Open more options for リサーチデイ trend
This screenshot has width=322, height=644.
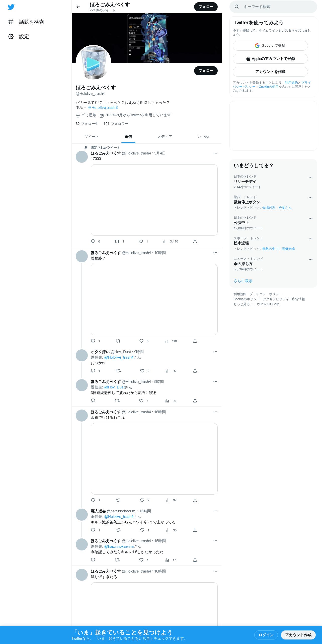[x=310, y=177]
